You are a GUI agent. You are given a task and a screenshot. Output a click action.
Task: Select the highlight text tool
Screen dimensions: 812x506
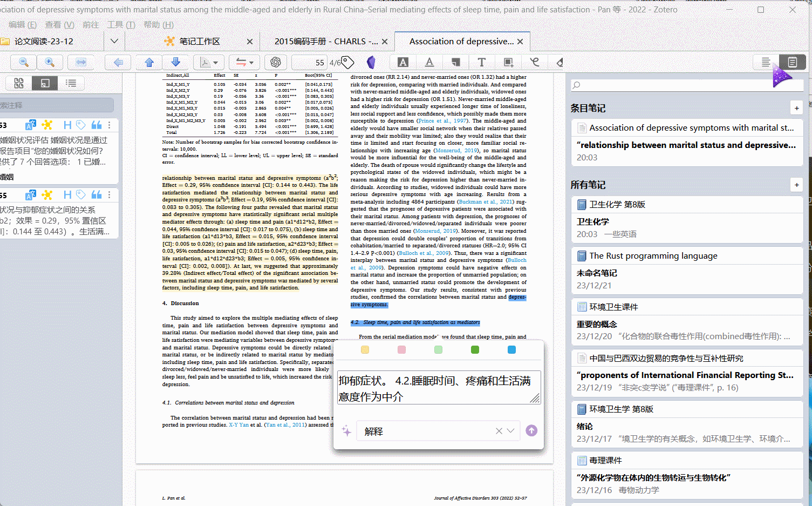(402, 62)
